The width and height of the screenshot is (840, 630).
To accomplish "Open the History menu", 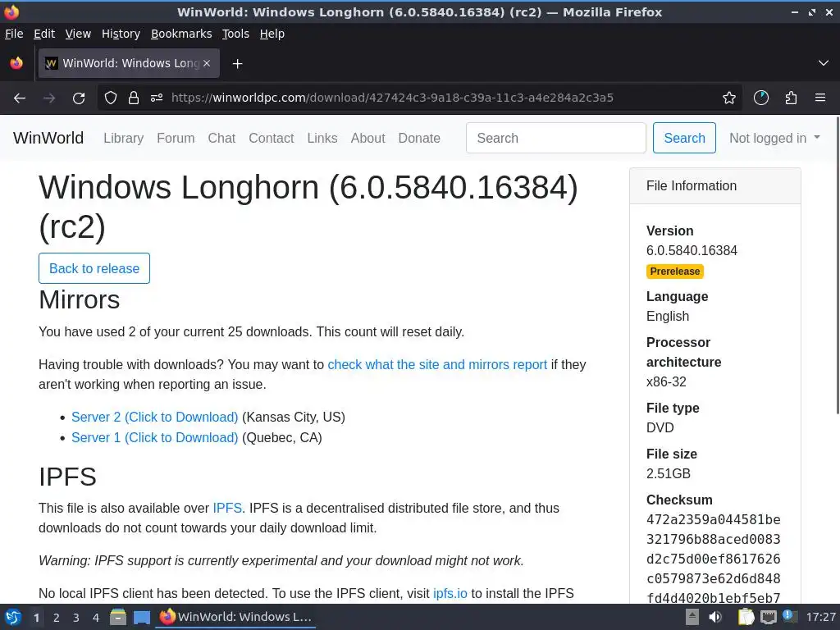I will 121,34.
